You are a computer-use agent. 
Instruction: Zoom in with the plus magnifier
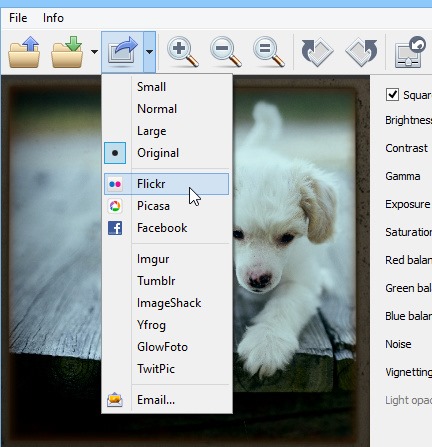point(182,52)
